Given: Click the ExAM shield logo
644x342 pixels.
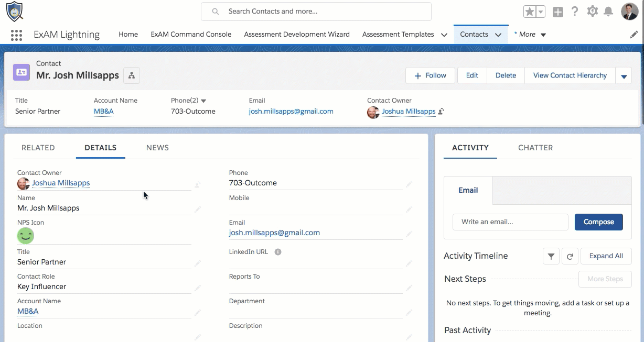Looking at the screenshot, I should click(x=15, y=11).
